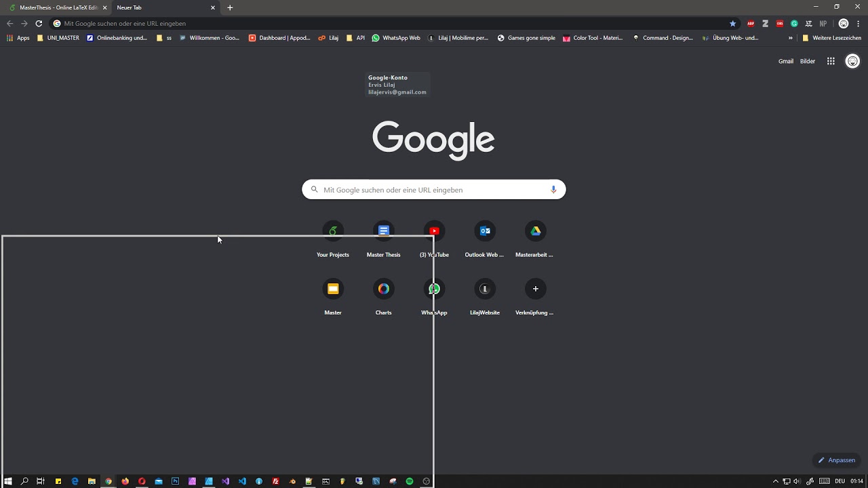Screen dimensions: 868x488
Task: Open the Adblock Plus extension
Action: [x=751, y=23]
